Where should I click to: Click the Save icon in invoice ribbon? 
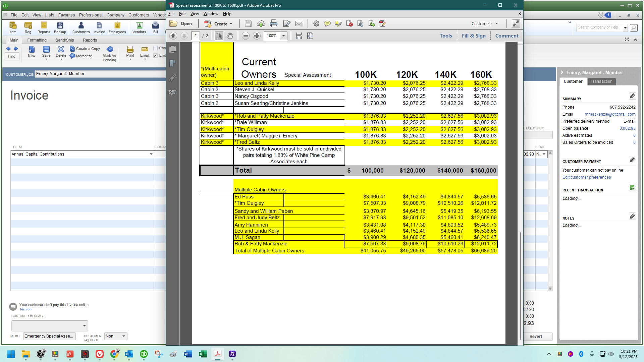[46, 52]
